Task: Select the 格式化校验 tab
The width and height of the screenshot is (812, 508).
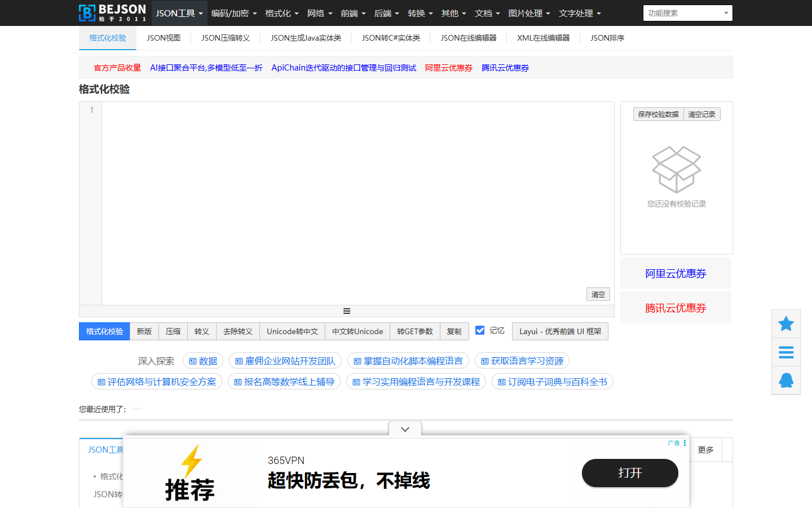Action: pos(108,38)
